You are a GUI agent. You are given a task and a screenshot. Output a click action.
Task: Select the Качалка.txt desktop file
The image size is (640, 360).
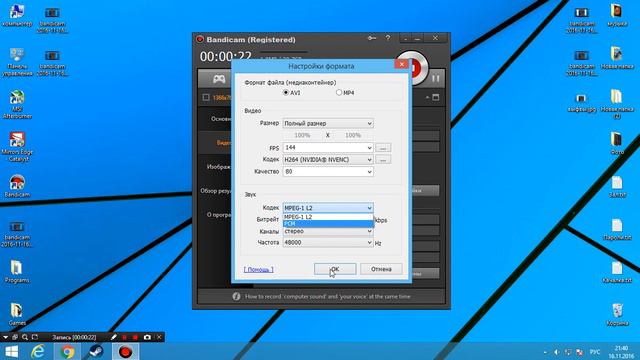pyautogui.click(x=617, y=272)
